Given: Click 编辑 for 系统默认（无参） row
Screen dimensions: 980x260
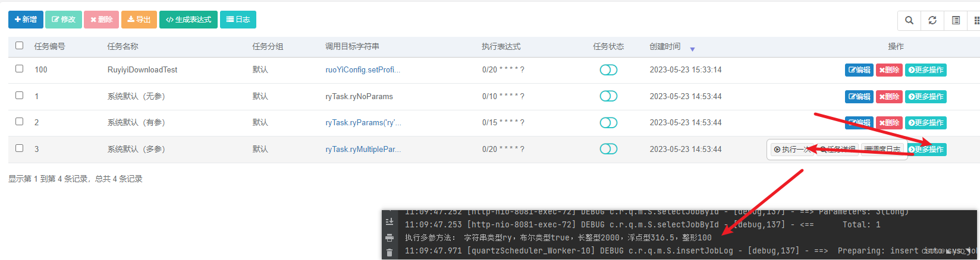Looking at the screenshot, I should coord(859,96).
